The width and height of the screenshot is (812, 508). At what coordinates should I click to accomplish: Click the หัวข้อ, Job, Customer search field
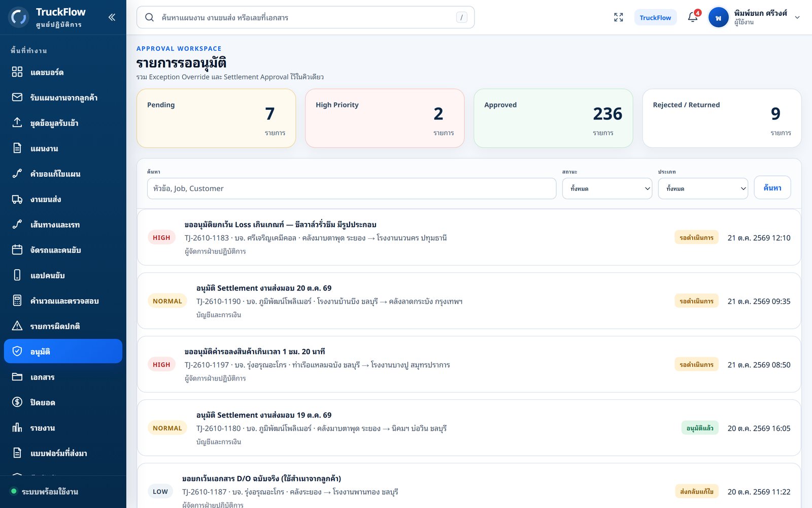[x=352, y=188]
